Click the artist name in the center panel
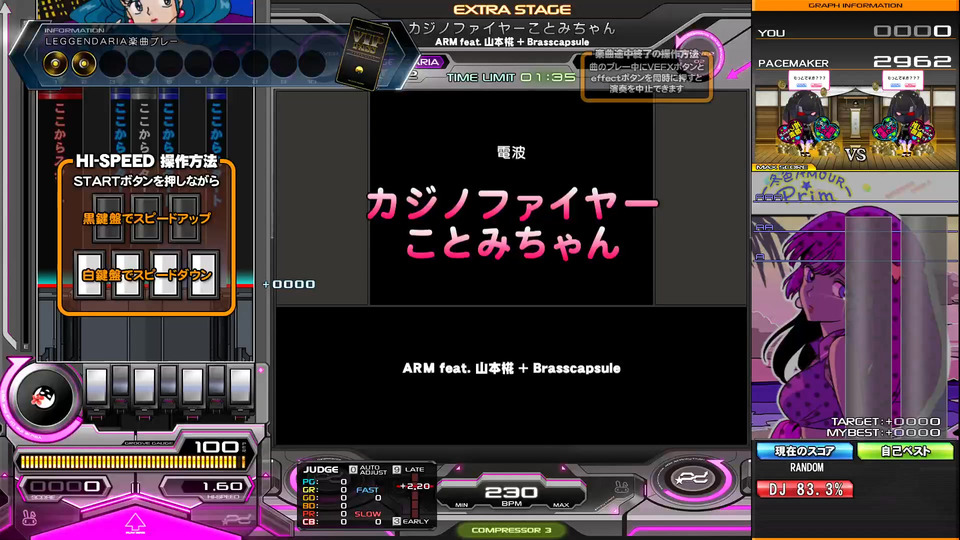 pos(511,368)
